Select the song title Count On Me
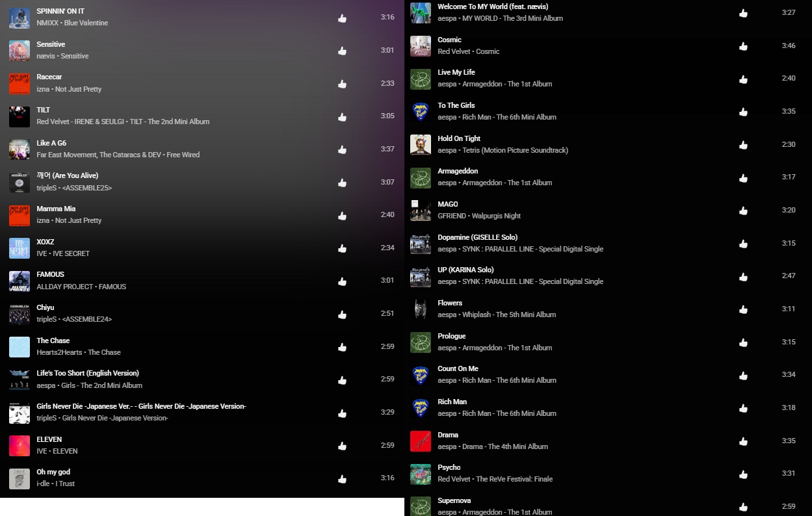This screenshot has width=812, height=516. (x=458, y=368)
